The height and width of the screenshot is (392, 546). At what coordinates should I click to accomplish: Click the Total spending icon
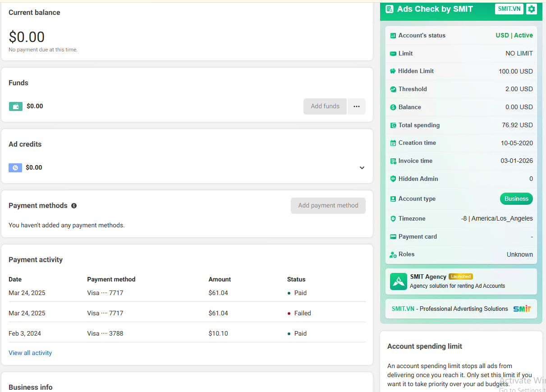click(x=393, y=125)
